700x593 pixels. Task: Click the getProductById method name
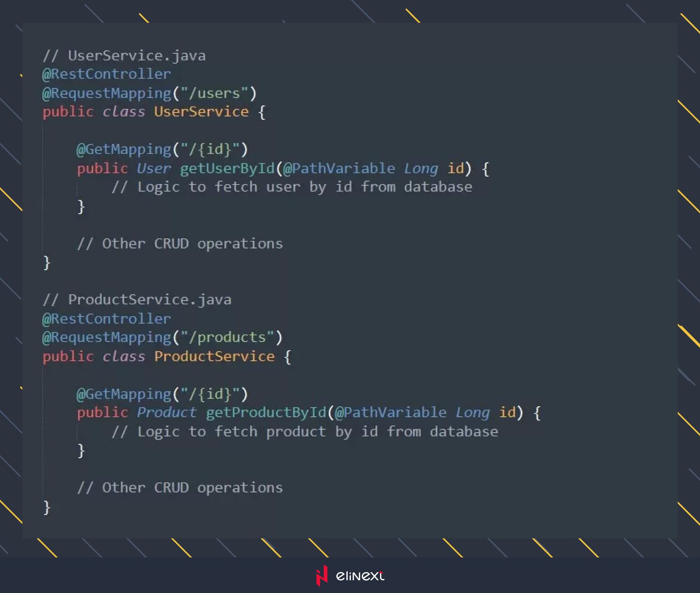pyautogui.click(x=266, y=413)
